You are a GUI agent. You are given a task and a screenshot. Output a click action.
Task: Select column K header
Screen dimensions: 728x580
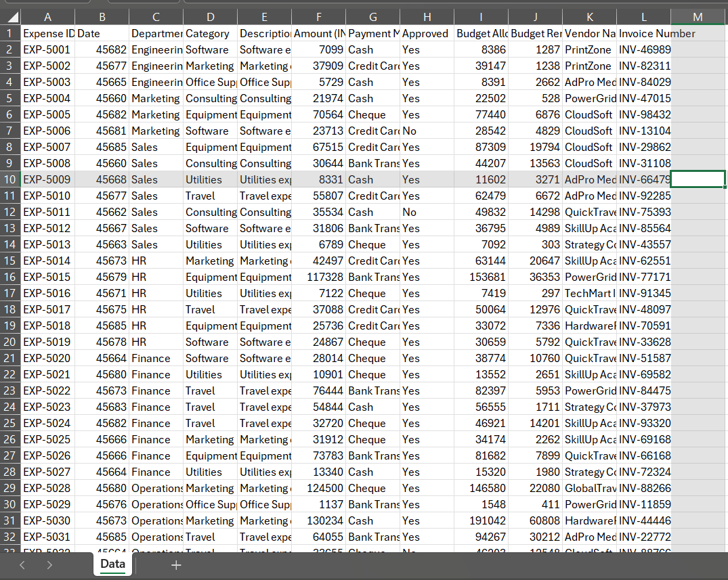pos(590,17)
